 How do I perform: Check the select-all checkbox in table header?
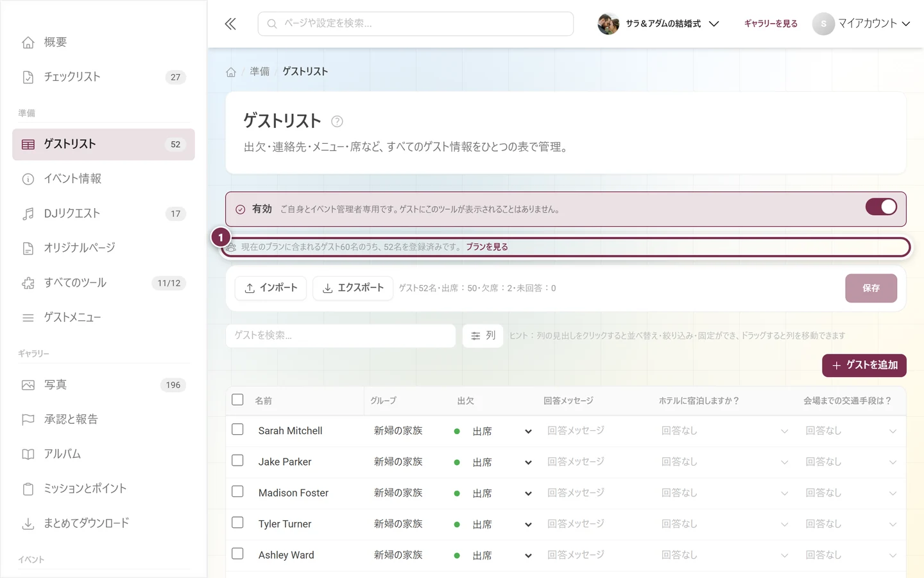pos(237,399)
